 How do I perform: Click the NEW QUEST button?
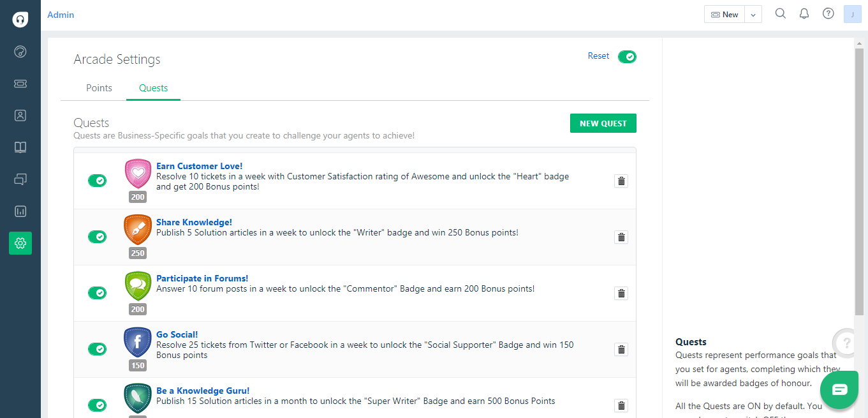(603, 124)
